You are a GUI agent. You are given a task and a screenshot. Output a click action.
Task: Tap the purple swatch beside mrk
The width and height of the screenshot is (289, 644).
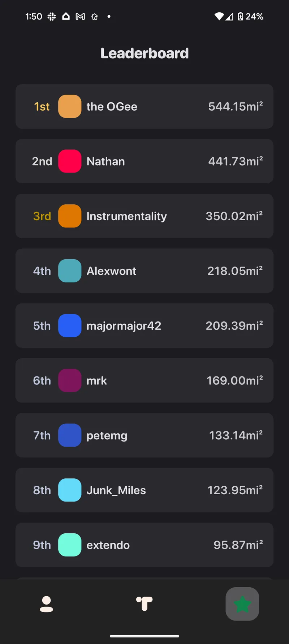pyautogui.click(x=70, y=380)
